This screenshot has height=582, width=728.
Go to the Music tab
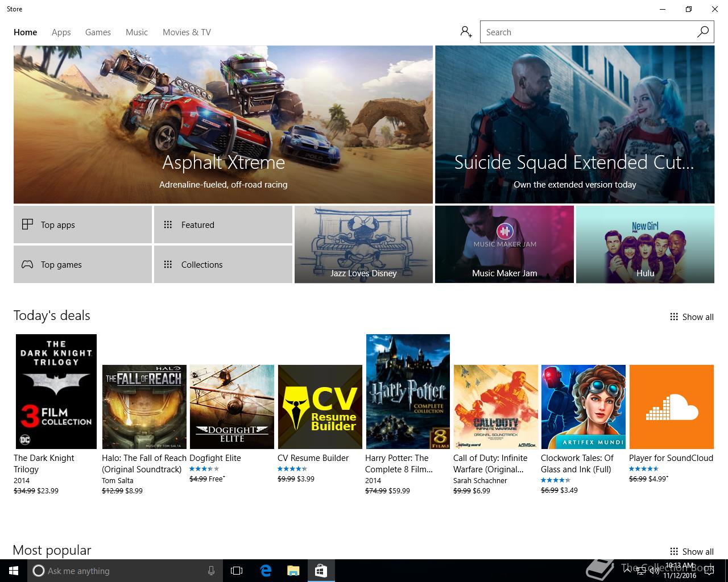click(x=136, y=32)
